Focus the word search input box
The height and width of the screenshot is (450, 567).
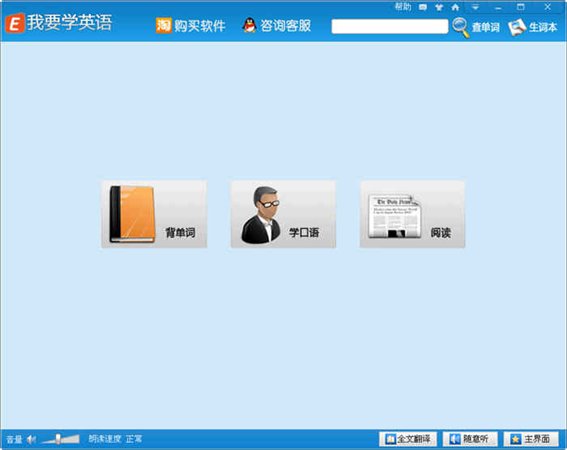[390, 26]
